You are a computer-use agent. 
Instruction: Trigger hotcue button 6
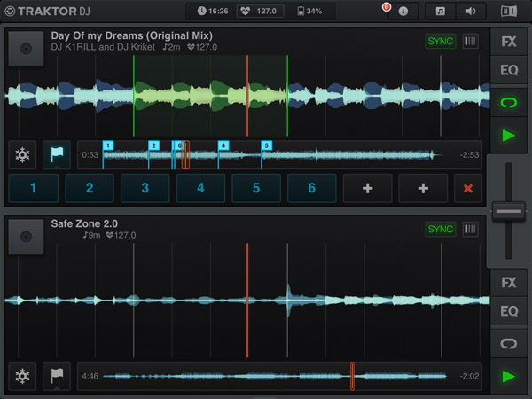[312, 188]
